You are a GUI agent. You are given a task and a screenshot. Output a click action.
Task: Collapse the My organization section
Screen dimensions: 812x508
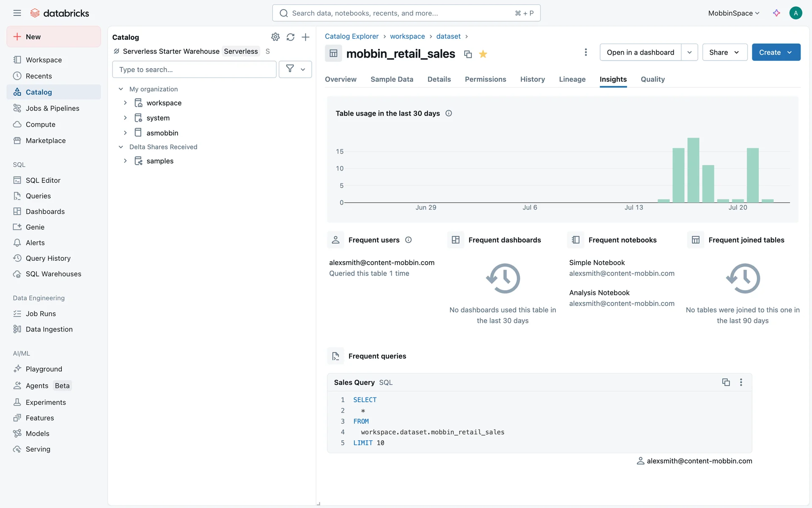121,89
